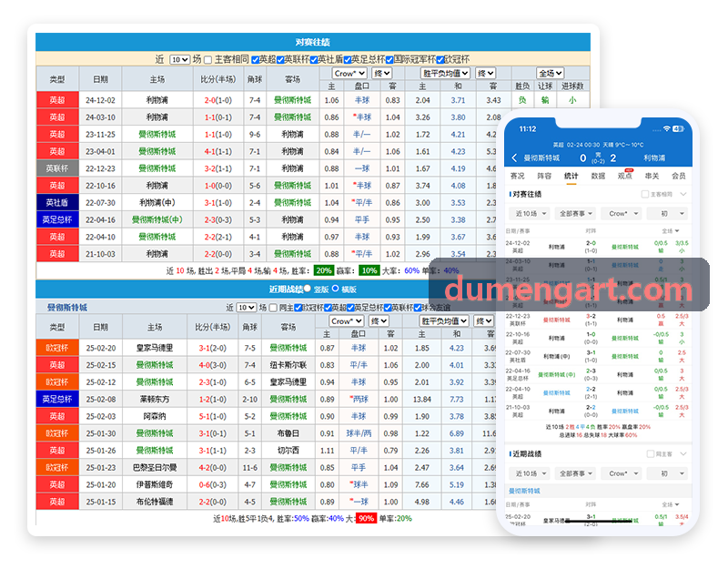Uncheck 英超 filter in 近期战绩 panel
Image resolution: width=728 pixels, height=569 pixels.
(x=328, y=308)
